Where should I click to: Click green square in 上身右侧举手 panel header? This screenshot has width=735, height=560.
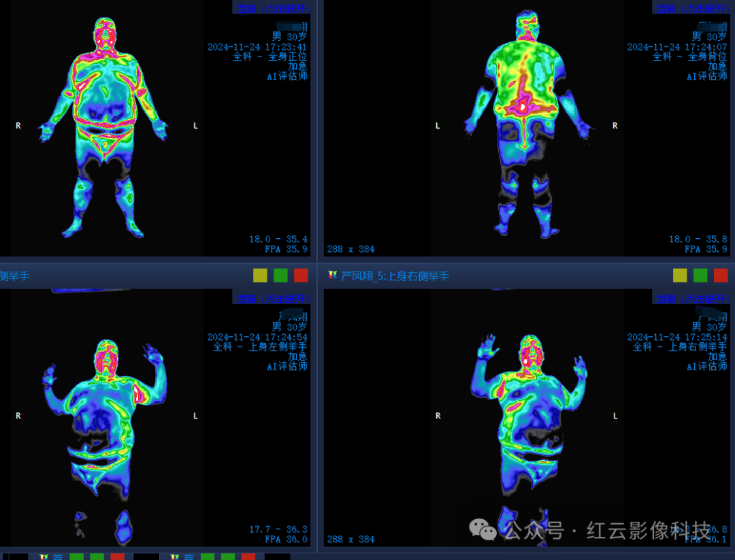700,276
